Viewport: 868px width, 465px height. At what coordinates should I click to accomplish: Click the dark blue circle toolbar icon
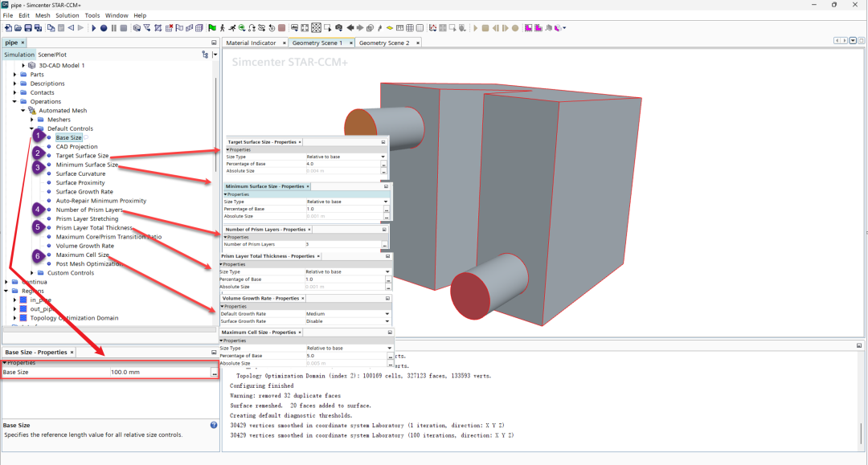[x=104, y=27]
